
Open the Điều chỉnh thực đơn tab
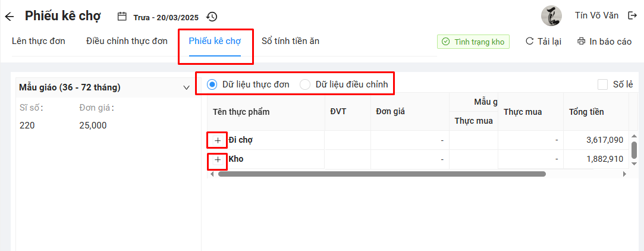pos(127,41)
